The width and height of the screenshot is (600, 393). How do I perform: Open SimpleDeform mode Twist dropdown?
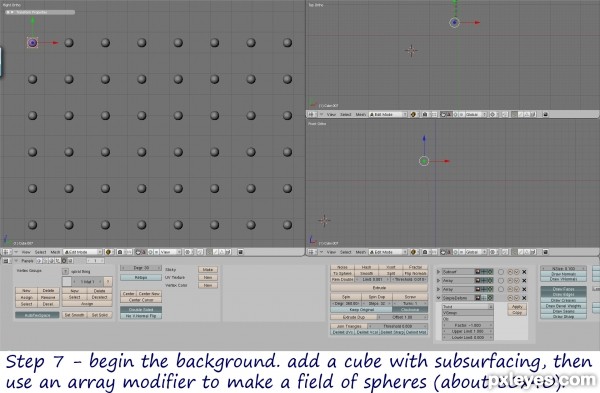[468, 307]
